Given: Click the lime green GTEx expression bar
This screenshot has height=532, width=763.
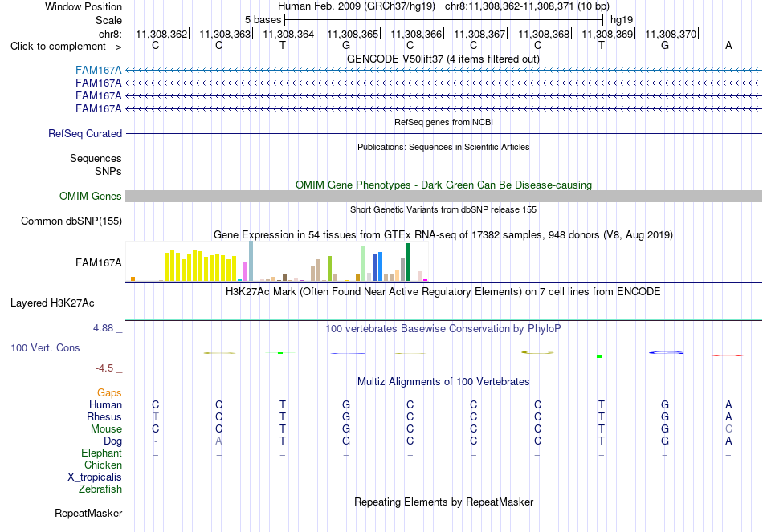Looking at the screenshot, I should click(x=329, y=269).
